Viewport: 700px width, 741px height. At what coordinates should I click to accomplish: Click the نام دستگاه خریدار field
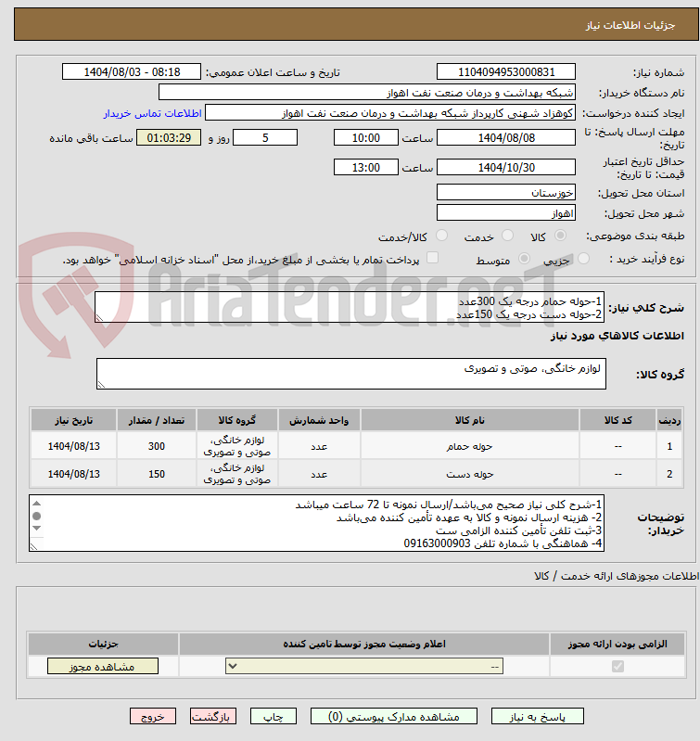click(x=367, y=92)
